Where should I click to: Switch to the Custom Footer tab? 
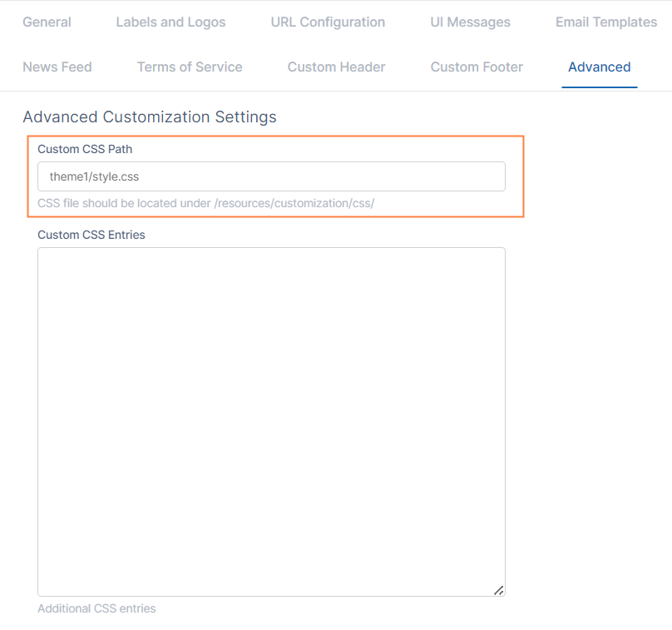coord(476,67)
